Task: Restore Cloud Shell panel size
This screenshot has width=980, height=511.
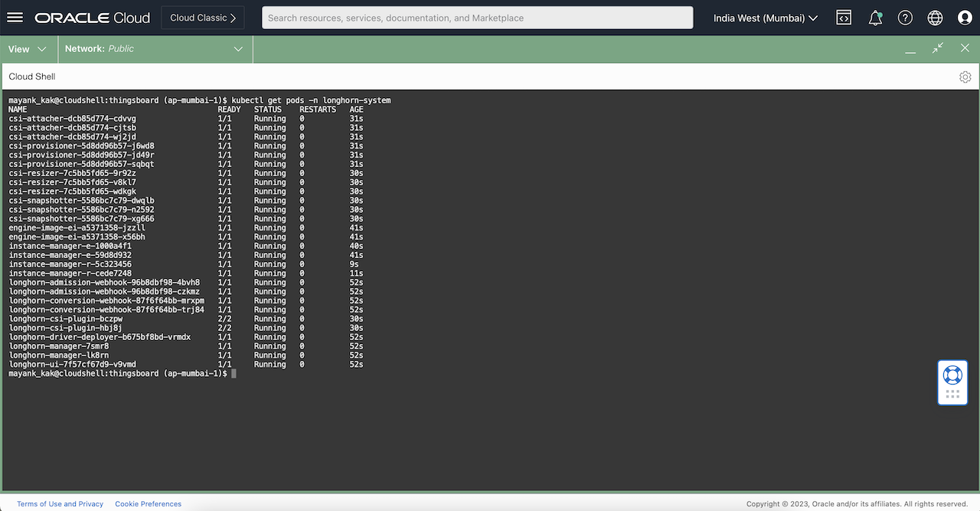Action: (937, 48)
